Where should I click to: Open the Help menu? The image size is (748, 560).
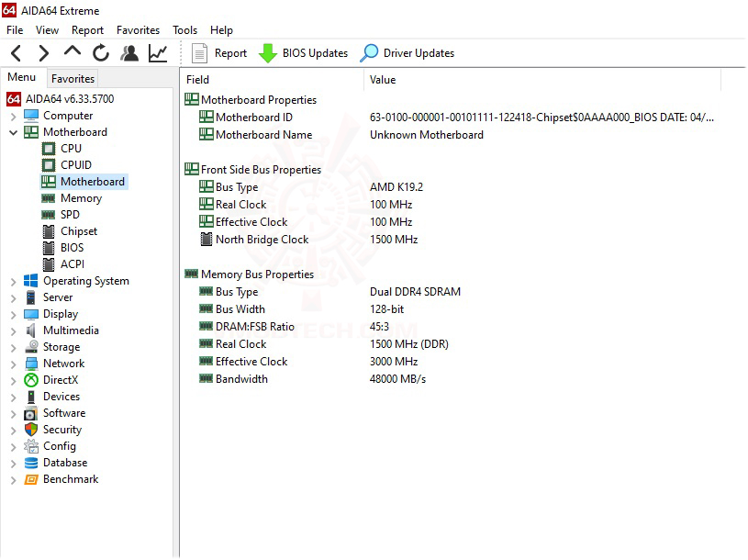tap(221, 30)
